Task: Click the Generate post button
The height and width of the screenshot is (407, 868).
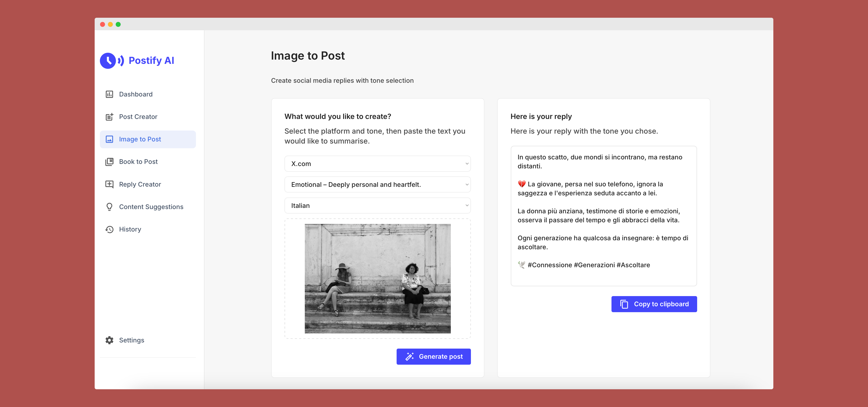Action: coord(434,356)
